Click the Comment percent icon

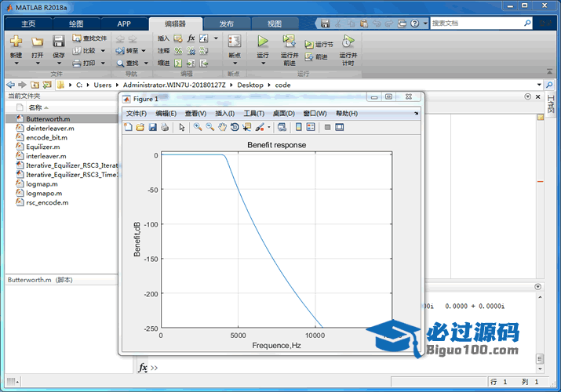point(178,51)
